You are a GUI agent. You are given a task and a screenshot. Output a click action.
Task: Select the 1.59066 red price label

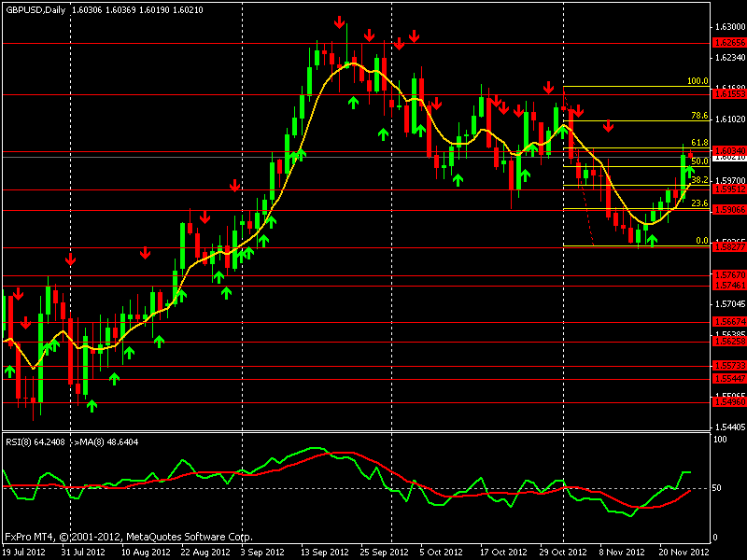coord(729,210)
